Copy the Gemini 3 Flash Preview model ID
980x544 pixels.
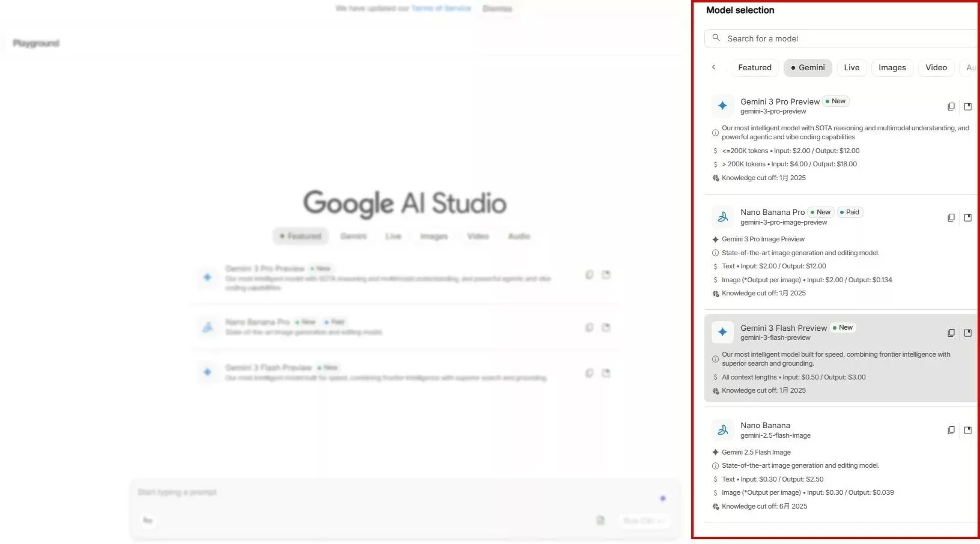(x=951, y=332)
